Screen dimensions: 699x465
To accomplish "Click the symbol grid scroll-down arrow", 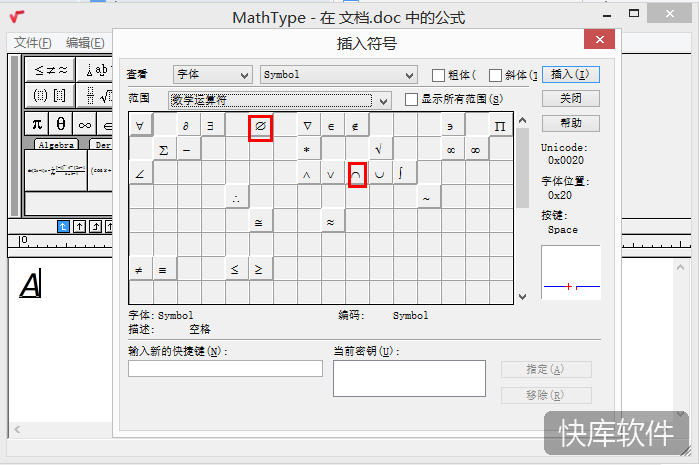I will pos(522,296).
